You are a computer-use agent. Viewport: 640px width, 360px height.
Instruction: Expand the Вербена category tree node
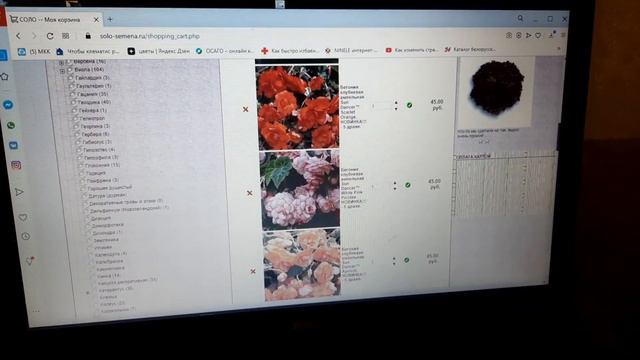pos(61,62)
